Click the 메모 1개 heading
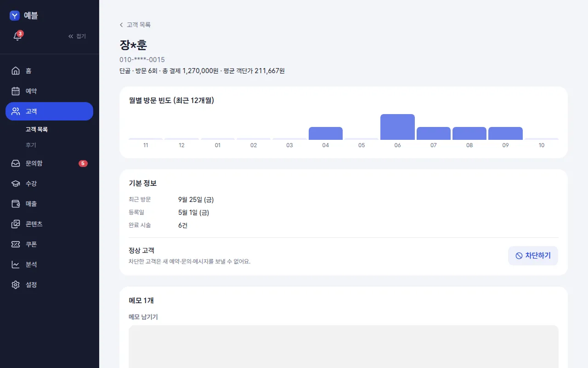This screenshot has width=588, height=368. tap(141, 300)
